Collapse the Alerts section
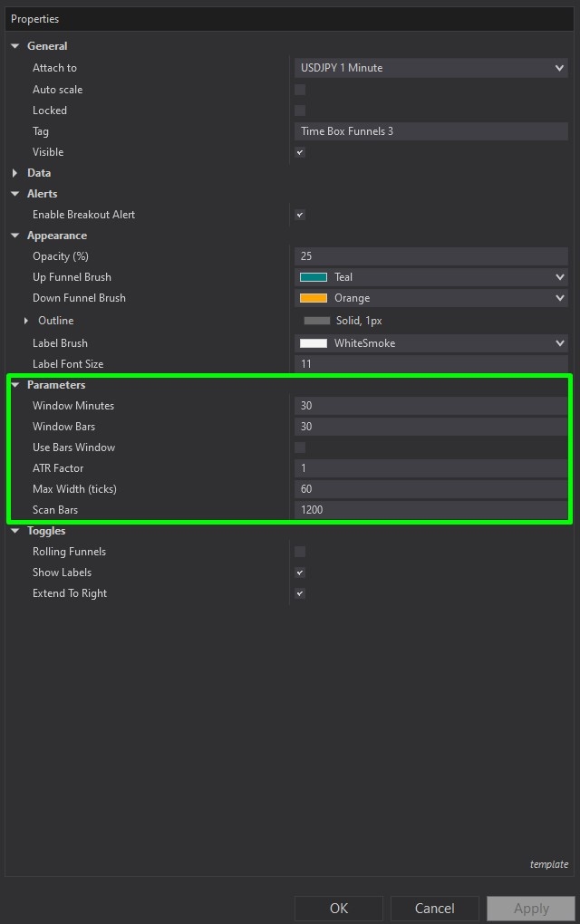 point(14,193)
